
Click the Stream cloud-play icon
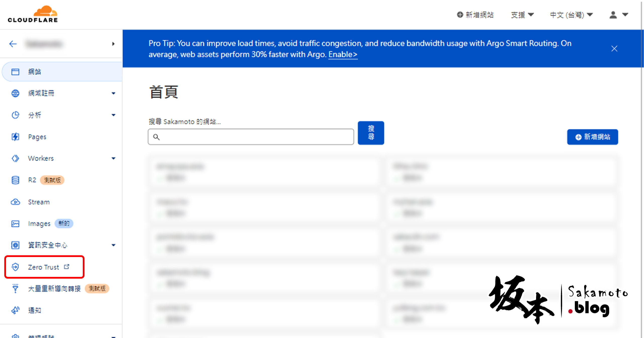coord(15,202)
